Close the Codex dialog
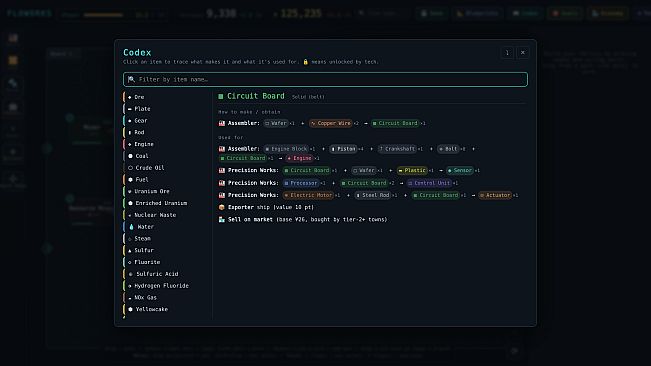651x366 pixels. click(523, 53)
